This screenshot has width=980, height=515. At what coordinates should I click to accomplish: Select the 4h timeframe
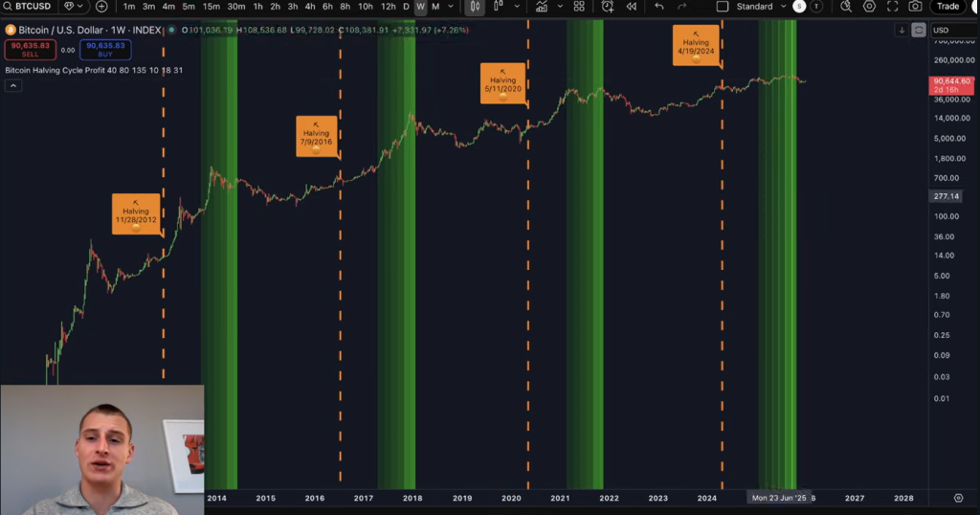(x=310, y=7)
